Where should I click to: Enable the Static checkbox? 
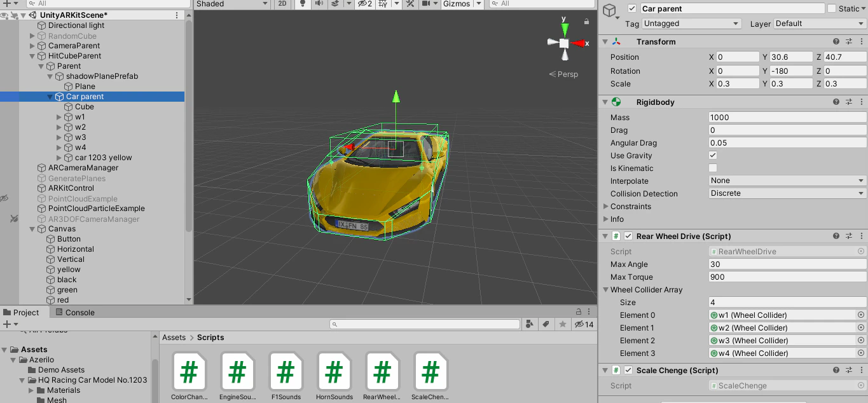coord(832,9)
